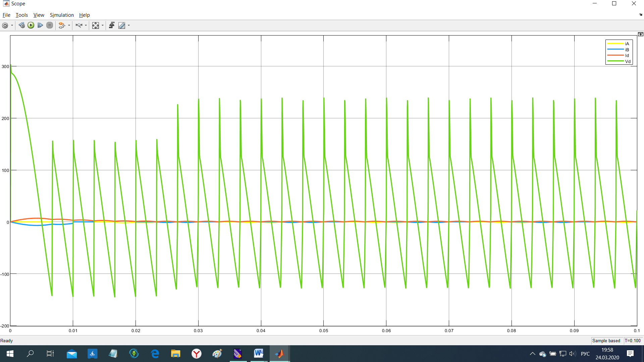This screenshot has width=644, height=362.
Task: Expand the gear Configuration dropdown arrow
Action: coord(12,25)
